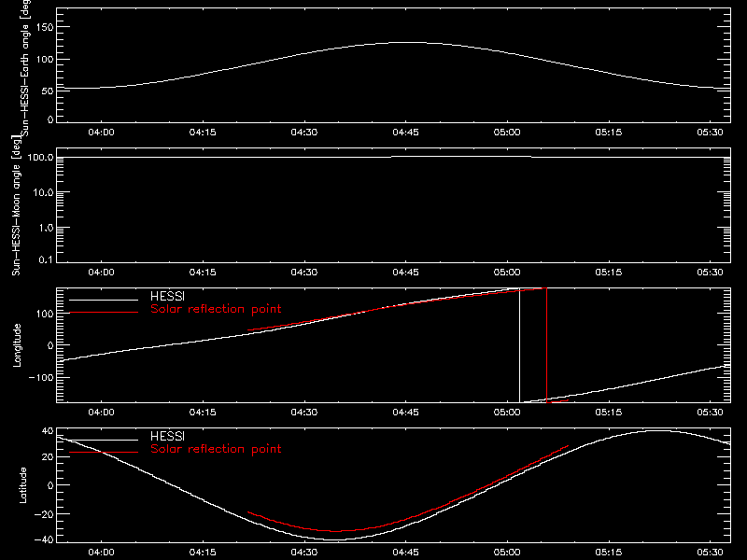747x560 pixels.
Task: Click 04:00 time label under Earth angle plot
Action: coord(101,133)
